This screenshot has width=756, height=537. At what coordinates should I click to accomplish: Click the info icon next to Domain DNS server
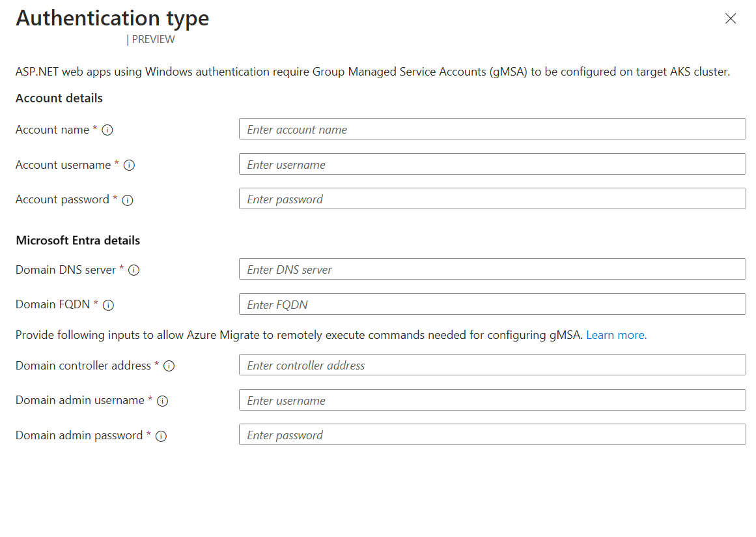click(134, 270)
